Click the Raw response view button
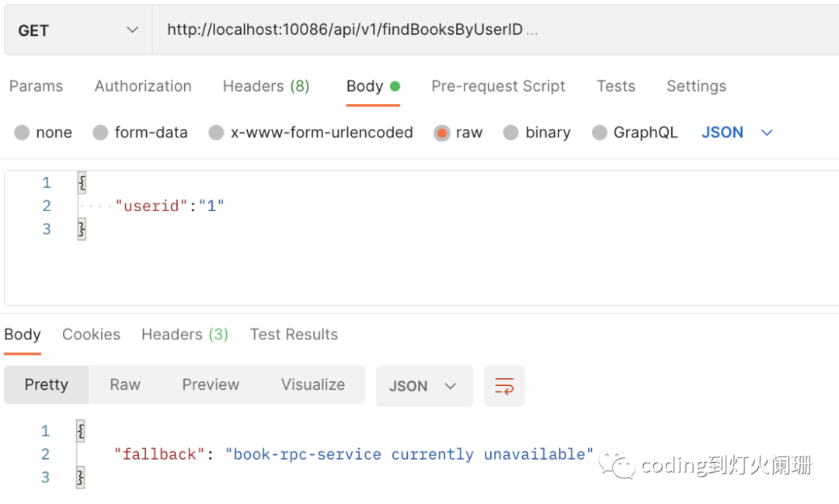This screenshot has width=839, height=504. tap(125, 384)
